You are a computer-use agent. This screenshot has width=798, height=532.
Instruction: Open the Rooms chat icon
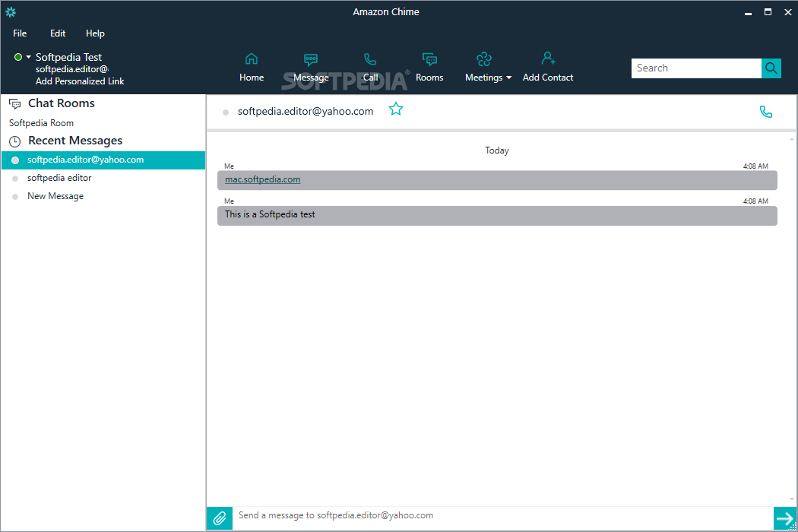pyautogui.click(x=429, y=59)
